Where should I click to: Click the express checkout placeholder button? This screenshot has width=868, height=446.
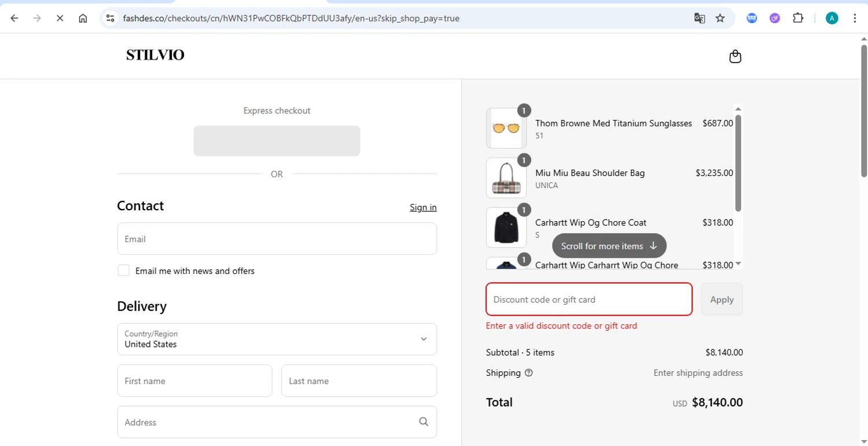[x=277, y=141]
